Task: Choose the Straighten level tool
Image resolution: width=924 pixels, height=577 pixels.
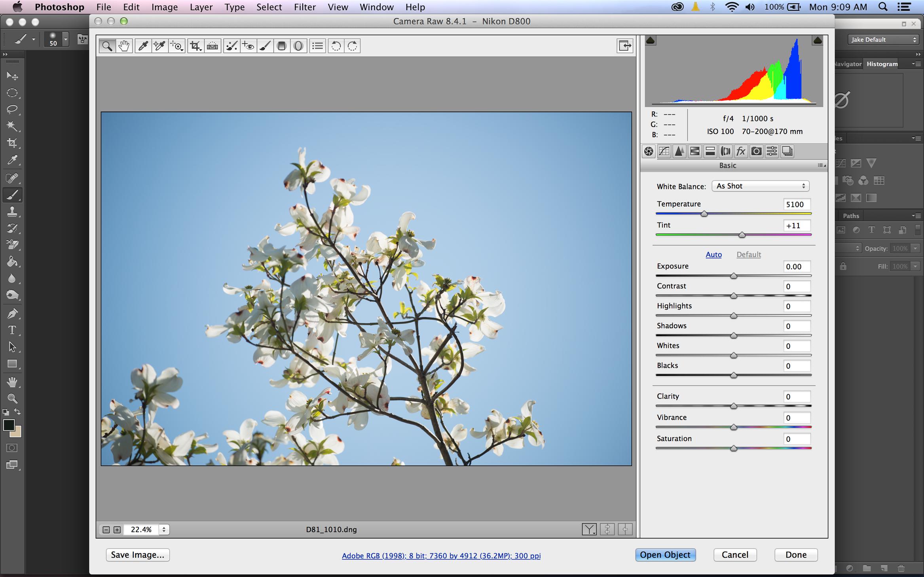Action: pos(213,46)
